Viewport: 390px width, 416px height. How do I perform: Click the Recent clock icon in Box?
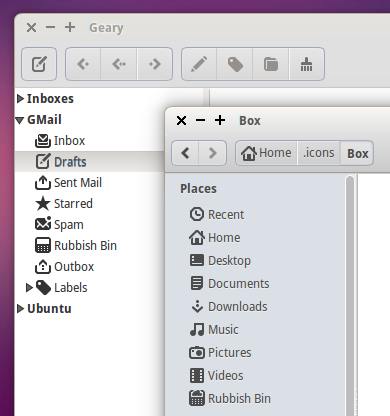[x=197, y=214]
